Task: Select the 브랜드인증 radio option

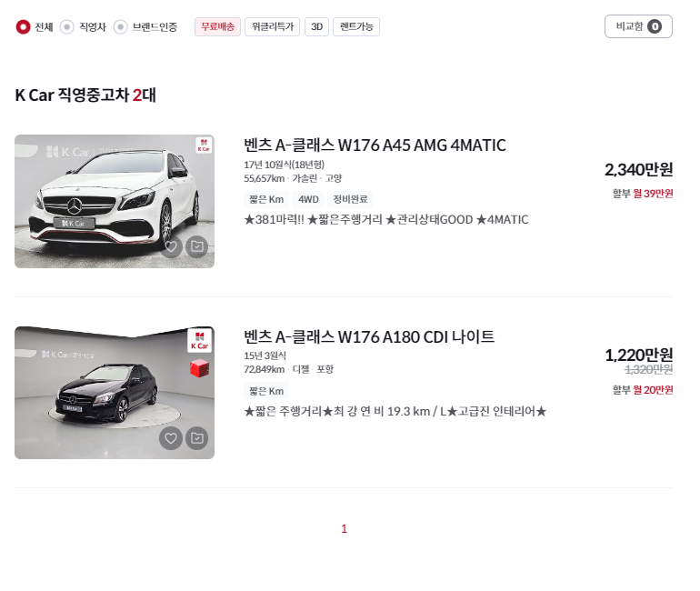Action: coord(121,26)
